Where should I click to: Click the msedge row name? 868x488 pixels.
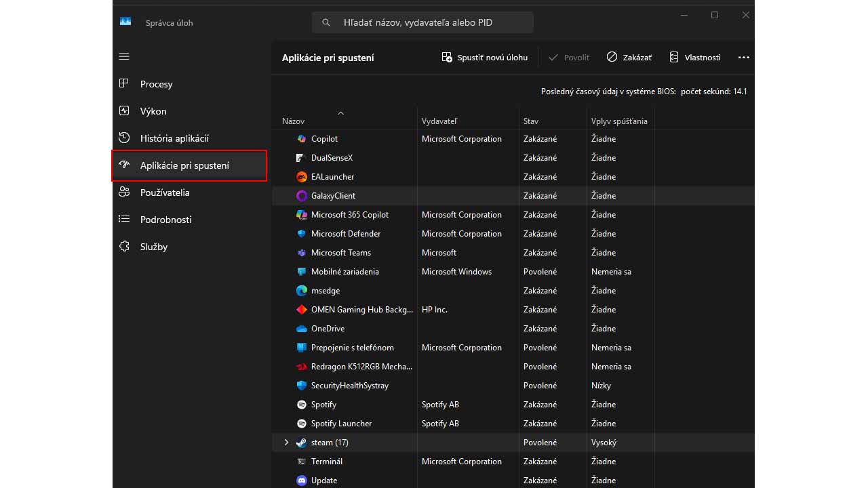(x=325, y=291)
